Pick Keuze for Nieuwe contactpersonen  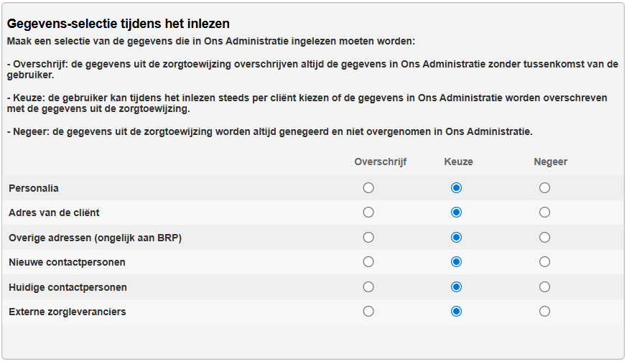[x=456, y=261]
